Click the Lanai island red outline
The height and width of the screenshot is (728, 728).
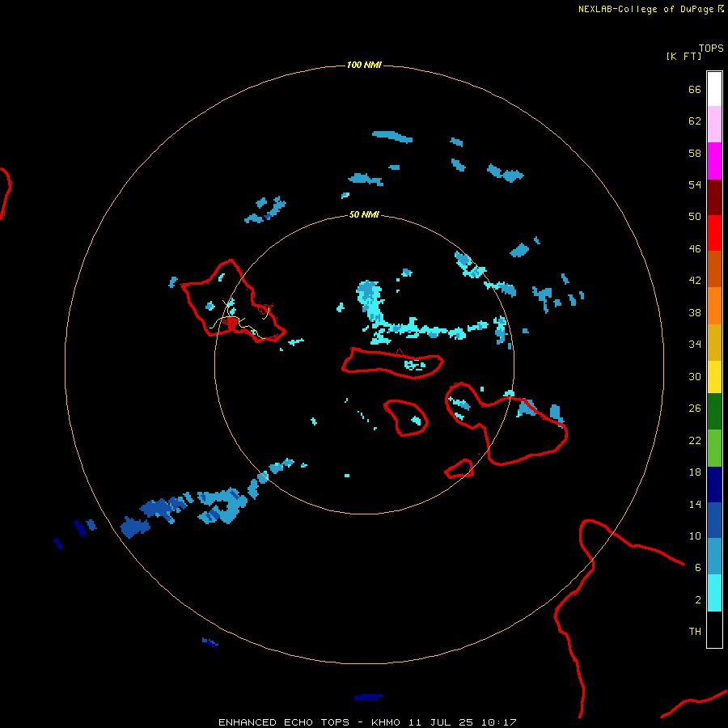pyautogui.click(x=406, y=417)
